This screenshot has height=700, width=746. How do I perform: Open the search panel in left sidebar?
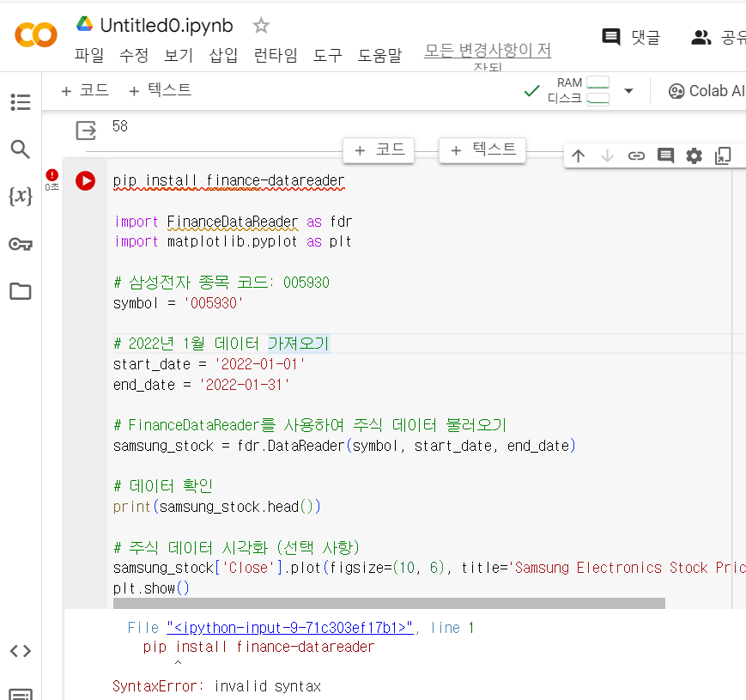(x=20, y=149)
